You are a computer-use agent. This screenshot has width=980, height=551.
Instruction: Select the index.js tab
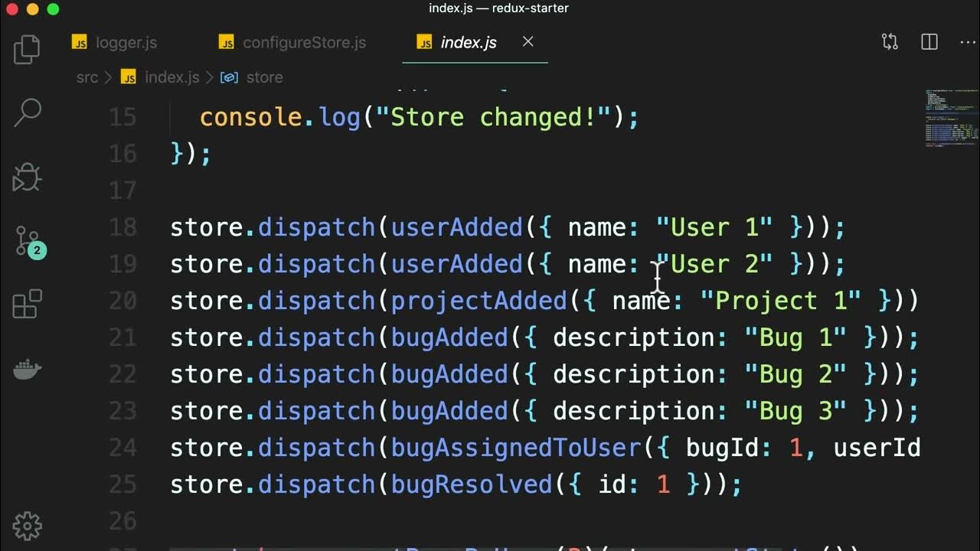[469, 43]
